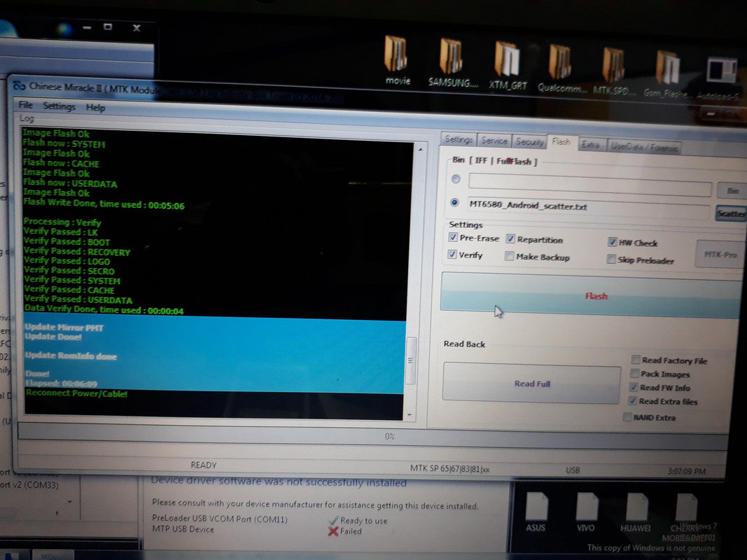The image size is (747, 560).
Task: Click the 'Reconnect Power/Cable!' log line
Action: tap(76, 393)
